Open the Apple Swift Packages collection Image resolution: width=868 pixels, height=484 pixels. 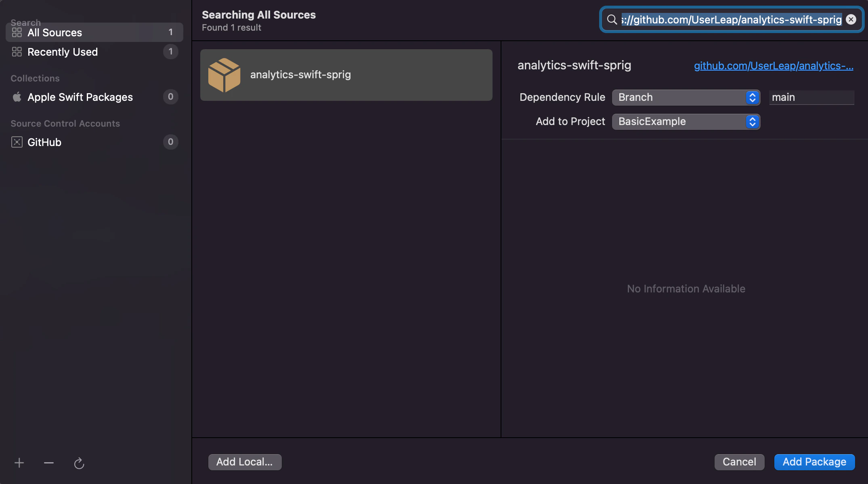coord(94,97)
